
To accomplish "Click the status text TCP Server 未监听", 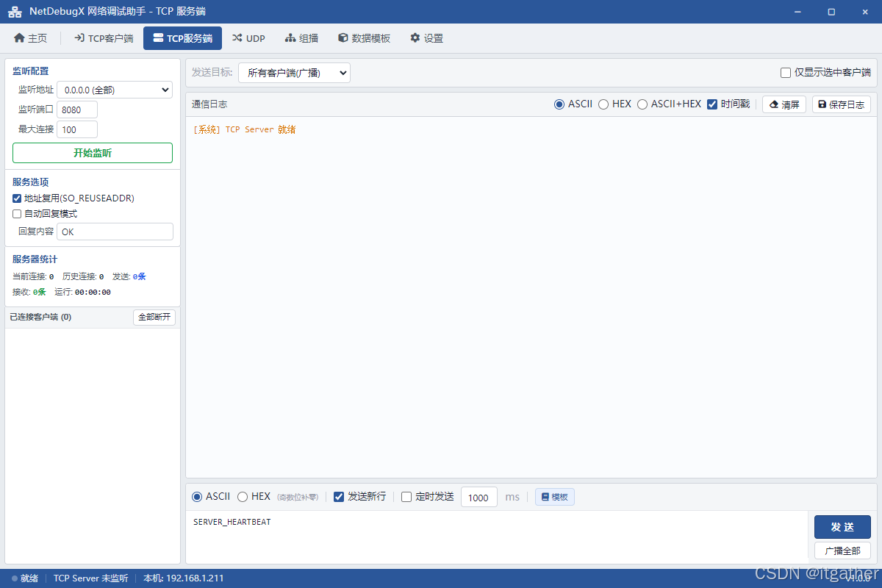I will tap(90, 578).
